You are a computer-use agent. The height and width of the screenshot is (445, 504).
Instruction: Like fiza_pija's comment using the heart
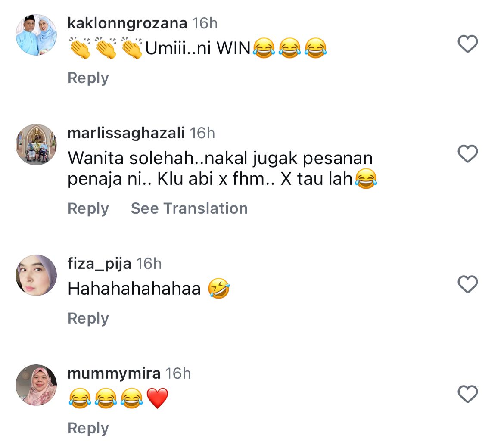468,284
